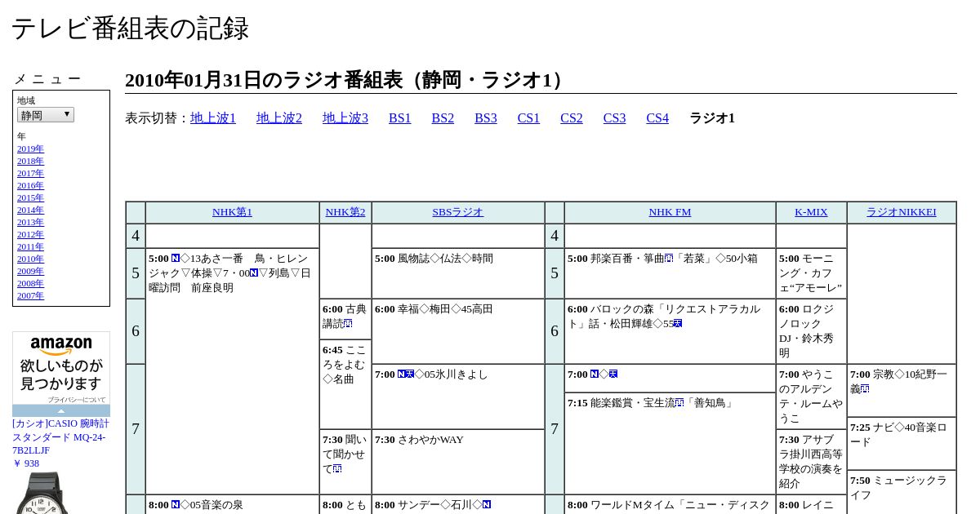Open the SBSラジオ station link
Image resolution: width=980 pixels, height=514 pixels.
tap(457, 212)
